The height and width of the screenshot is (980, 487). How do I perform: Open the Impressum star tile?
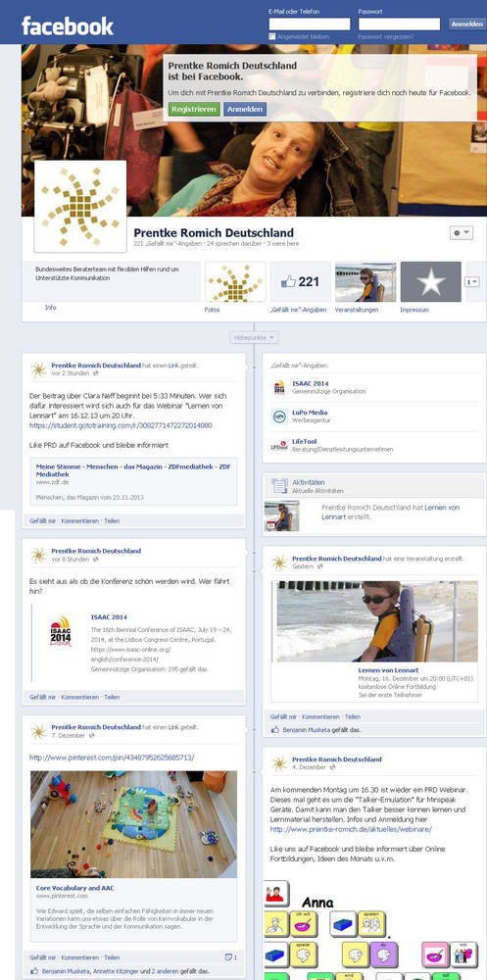(x=431, y=282)
